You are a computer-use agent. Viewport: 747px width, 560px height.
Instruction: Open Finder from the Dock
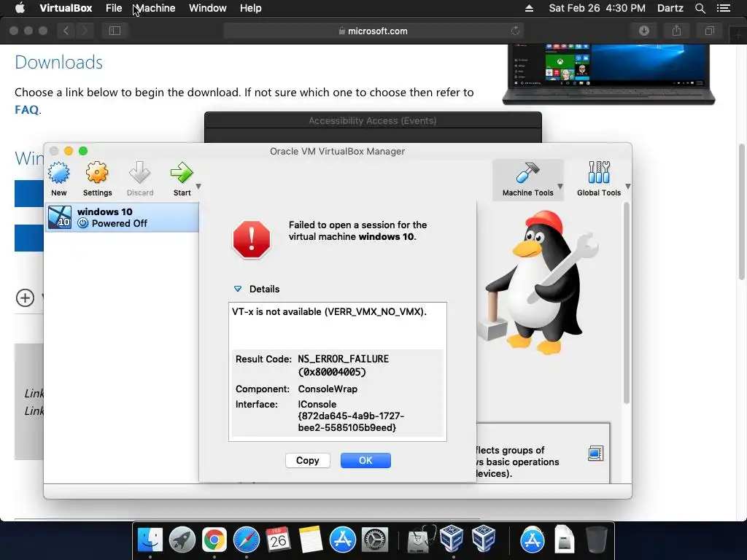[150, 540]
